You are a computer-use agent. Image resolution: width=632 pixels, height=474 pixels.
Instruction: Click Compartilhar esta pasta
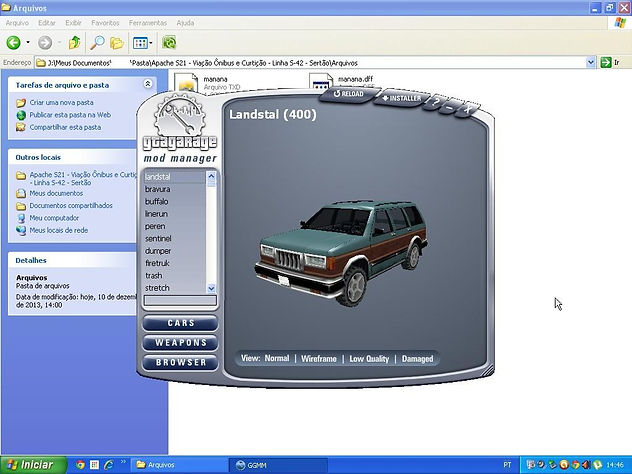[65, 127]
